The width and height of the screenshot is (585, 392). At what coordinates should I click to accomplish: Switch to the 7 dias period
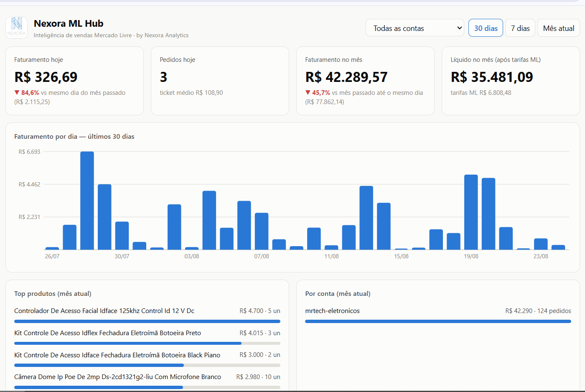click(520, 28)
